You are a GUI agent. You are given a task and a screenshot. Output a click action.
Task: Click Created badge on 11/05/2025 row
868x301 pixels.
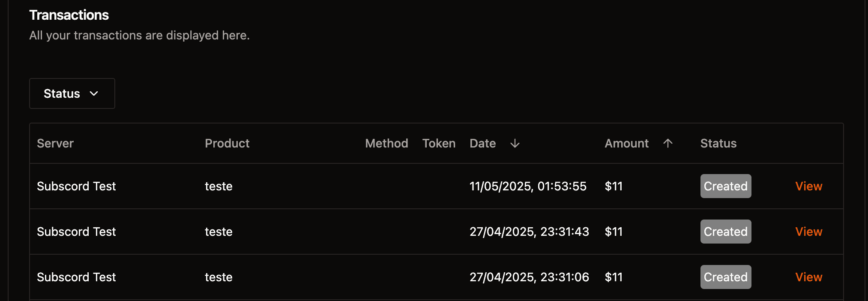[726, 186]
